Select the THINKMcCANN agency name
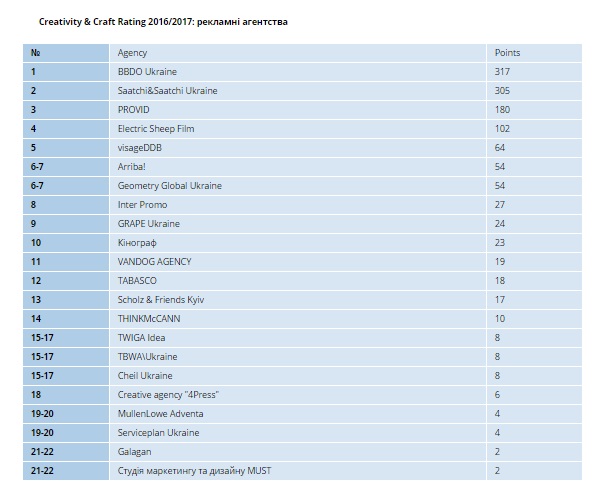 [x=149, y=319]
